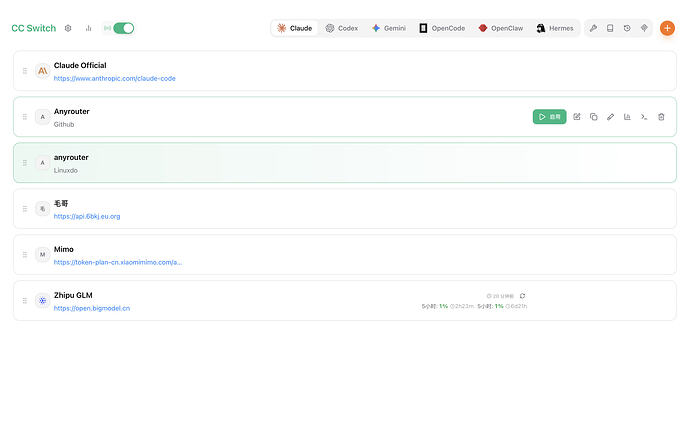Grab the drag handle of Zhipu GLM
Viewport: 690px width, 431px height.
click(x=25, y=301)
